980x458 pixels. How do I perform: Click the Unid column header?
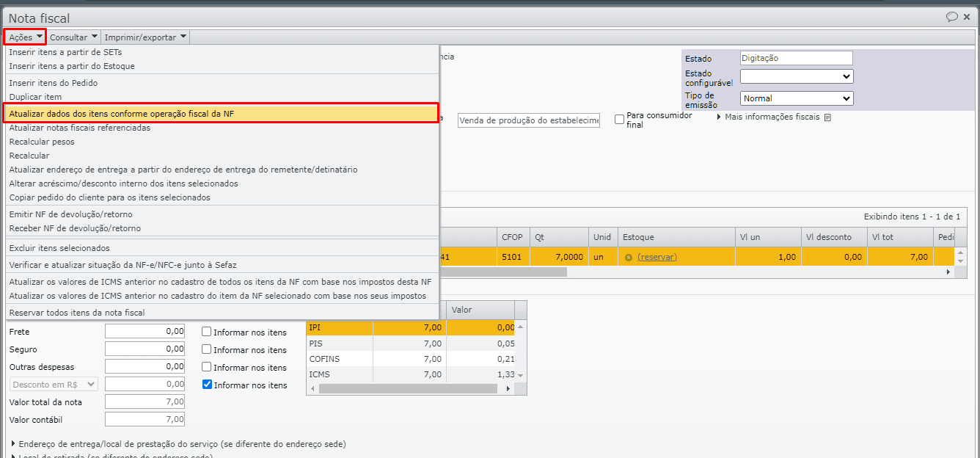(604, 237)
